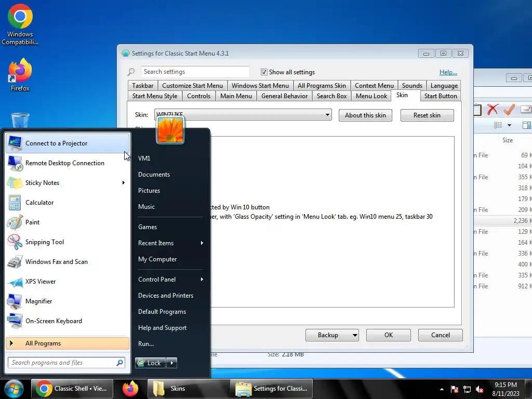The height and width of the screenshot is (399, 532).
Task: Select the Context Menu tab
Action: (x=374, y=86)
